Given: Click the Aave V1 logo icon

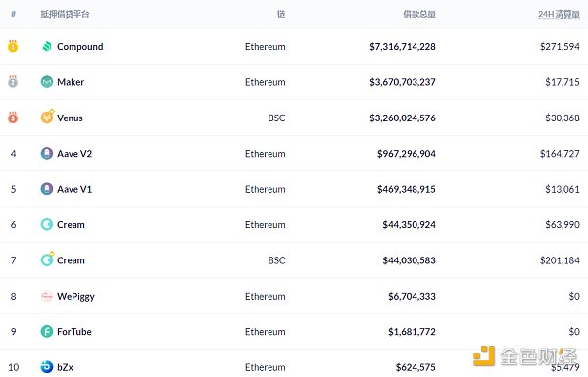Looking at the screenshot, I should (x=47, y=189).
